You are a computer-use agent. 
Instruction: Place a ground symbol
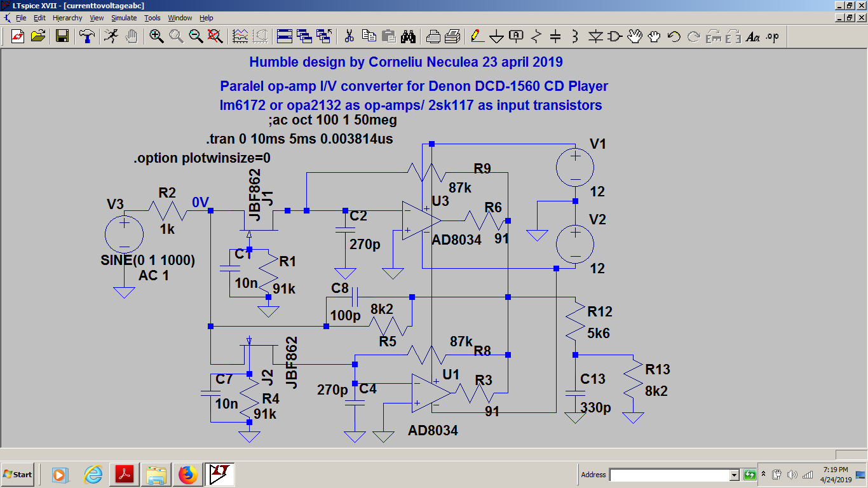(497, 36)
